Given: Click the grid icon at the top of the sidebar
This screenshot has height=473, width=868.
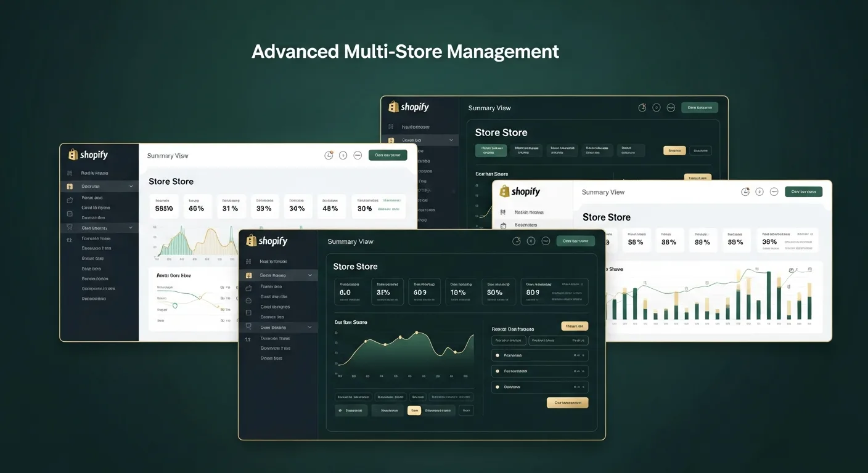Looking at the screenshot, I should 248,261.
